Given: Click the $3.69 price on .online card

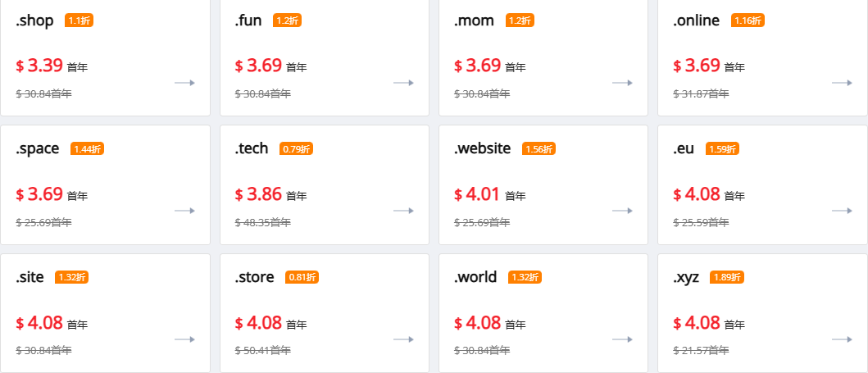Looking at the screenshot, I should click(x=697, y=66).
